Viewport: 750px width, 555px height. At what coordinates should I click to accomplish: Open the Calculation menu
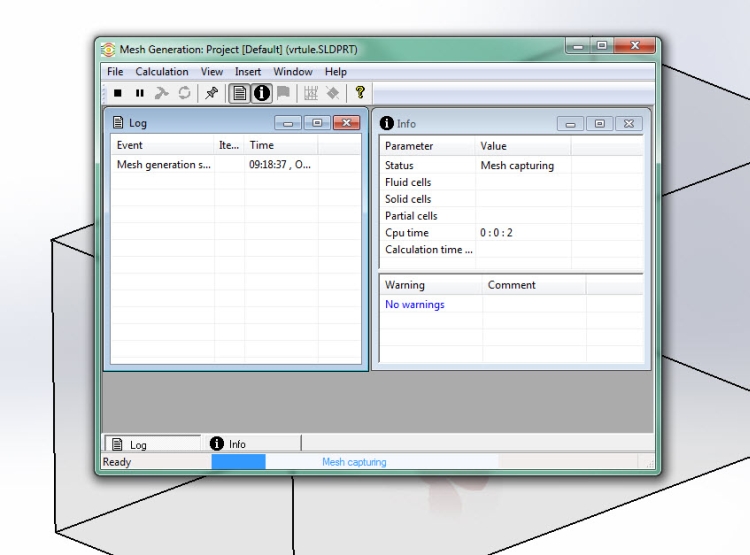(162, 72)
